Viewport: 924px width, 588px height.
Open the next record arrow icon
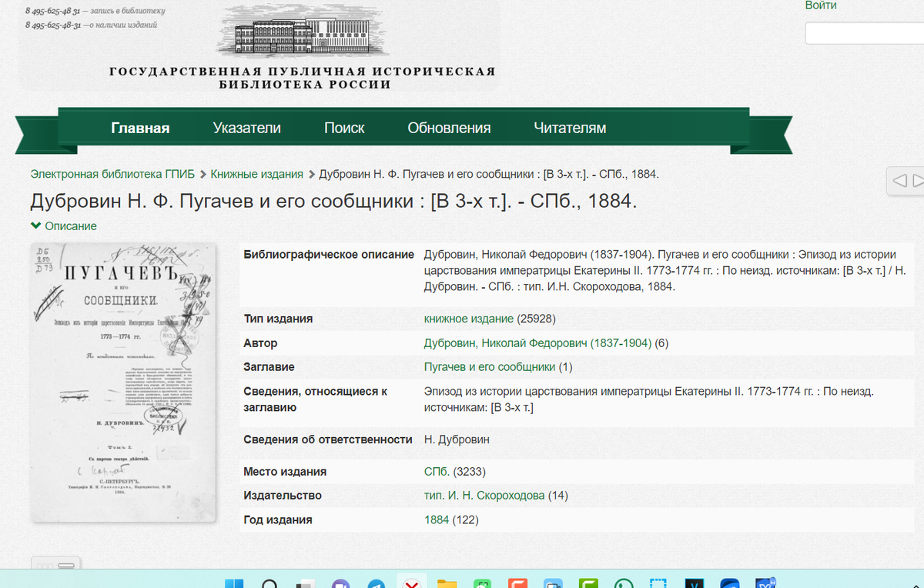point(917,180)
